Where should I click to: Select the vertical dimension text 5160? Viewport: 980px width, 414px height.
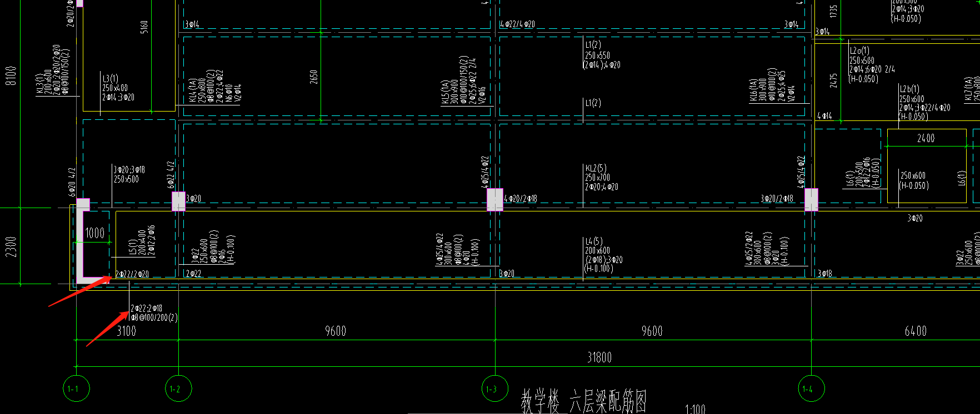click(x=144, y=28)
